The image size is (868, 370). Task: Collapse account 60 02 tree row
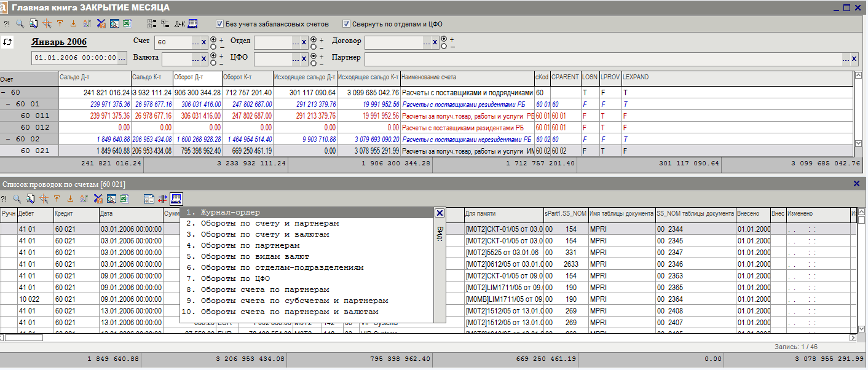tap(9, 139)
